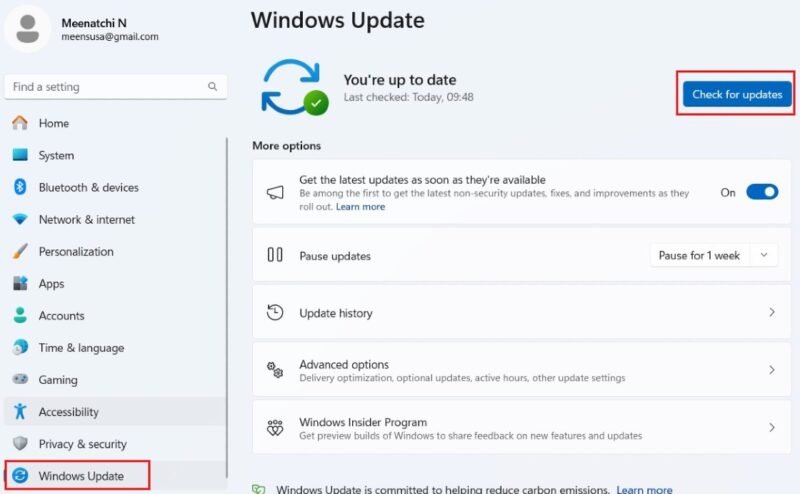The height and width of the screenshot is (494, 800).
Task: Click the Accounts person icon
Action: coord(20,315)
